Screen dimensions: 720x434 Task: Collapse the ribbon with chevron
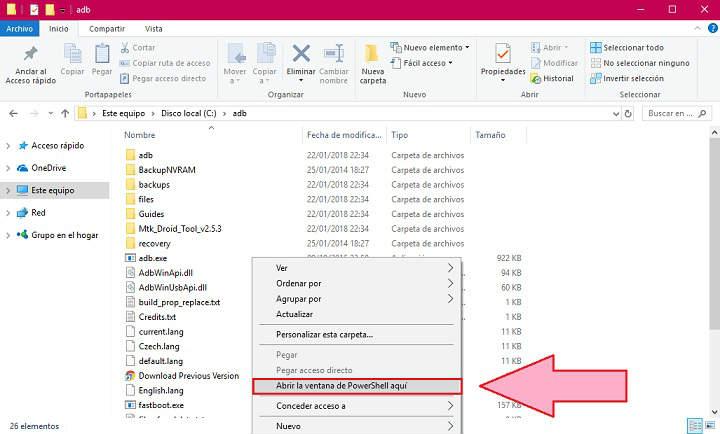pos(698,28)
